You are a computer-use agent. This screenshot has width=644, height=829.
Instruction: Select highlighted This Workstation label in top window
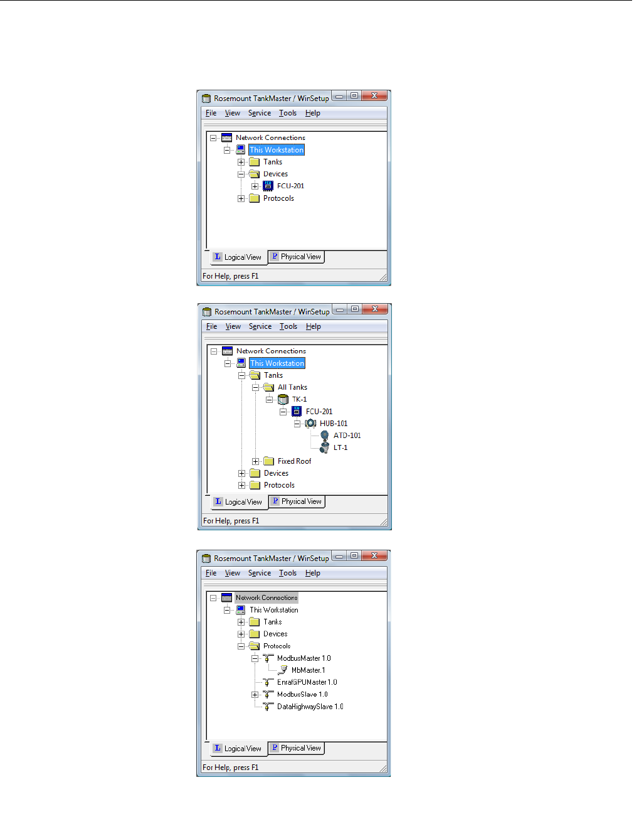click(277, 150)
